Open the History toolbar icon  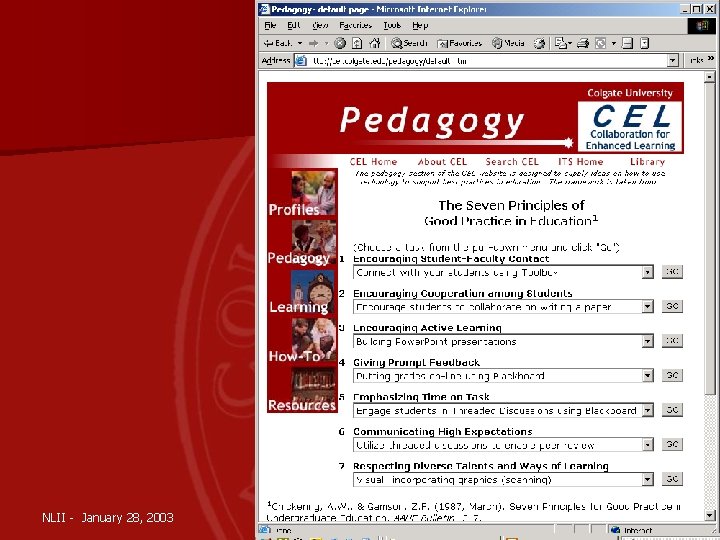tap(540, 43)
